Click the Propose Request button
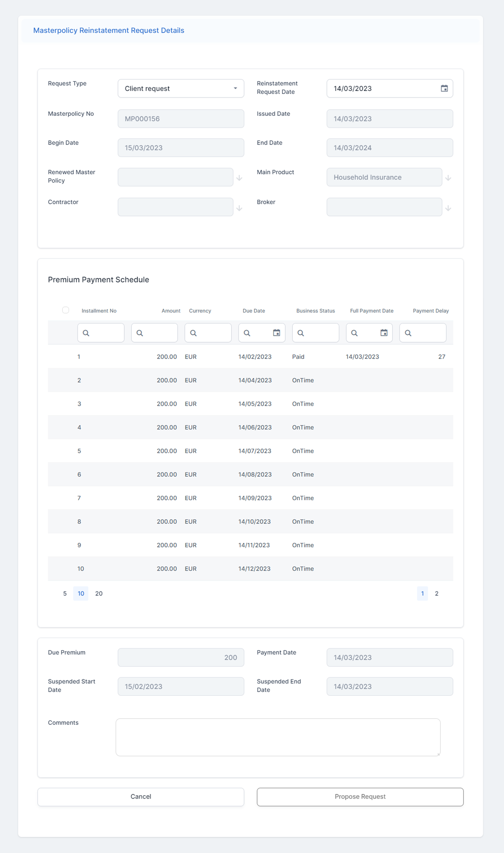Image resolution: width=504 pixels, height=853 pixels. coord(360,796)
